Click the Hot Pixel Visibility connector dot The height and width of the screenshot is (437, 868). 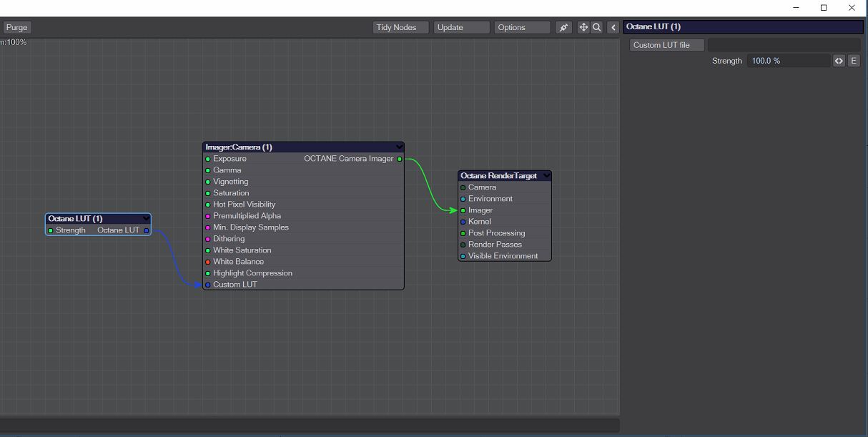click(208, 205)
